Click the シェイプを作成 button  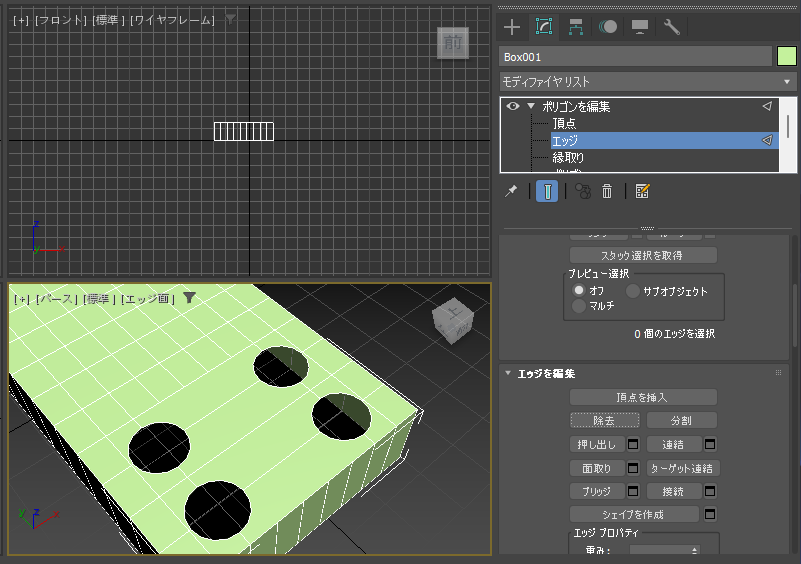click(634, 514)
